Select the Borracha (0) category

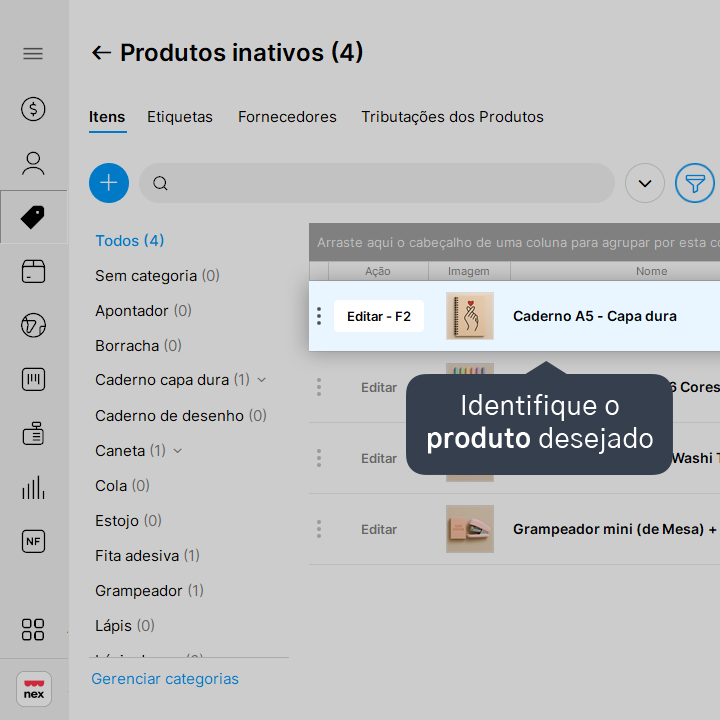click(x=138, y=346)
